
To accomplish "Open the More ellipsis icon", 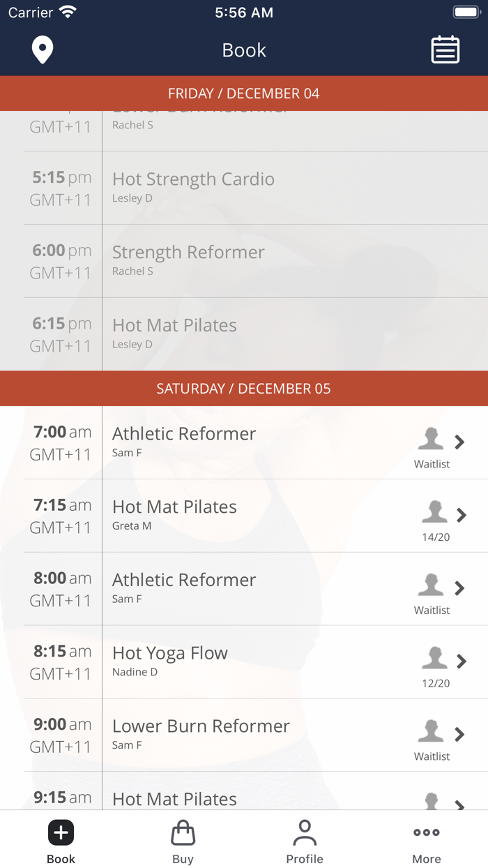I will click(426, 832).
